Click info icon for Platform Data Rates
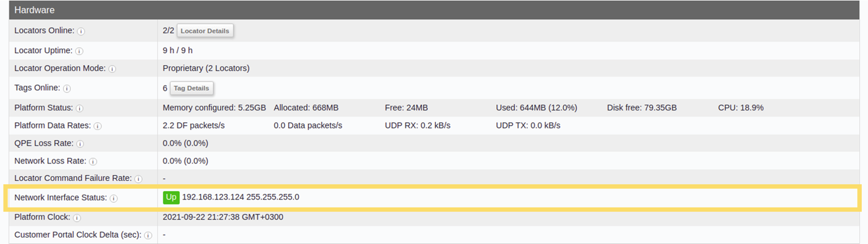This screenshot has height=244, width=868. (98, 126)
